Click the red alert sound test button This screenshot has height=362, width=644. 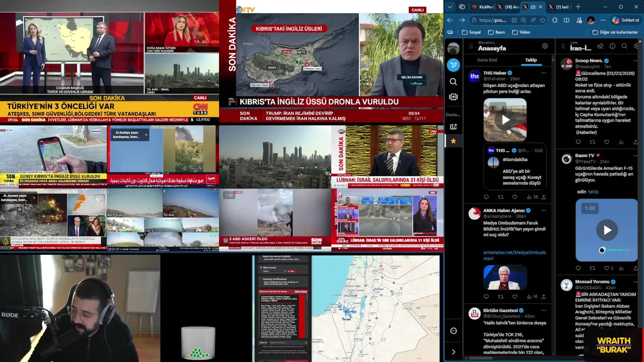[x=292, y=271]
